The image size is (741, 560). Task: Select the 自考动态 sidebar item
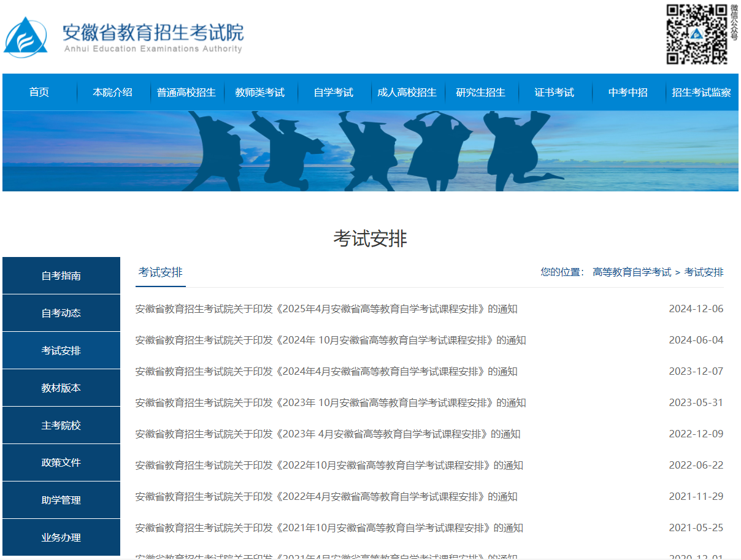pos(61,313)
